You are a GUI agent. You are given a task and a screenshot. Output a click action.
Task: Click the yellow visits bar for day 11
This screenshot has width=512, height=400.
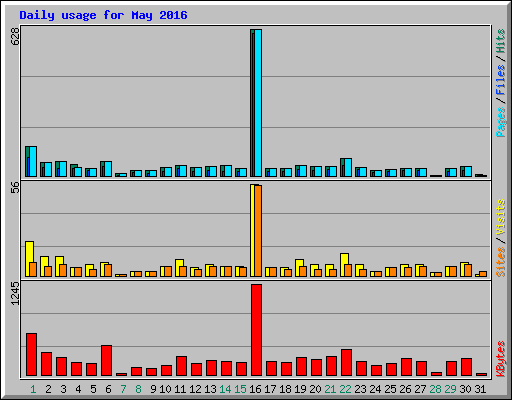coord(178,268)
